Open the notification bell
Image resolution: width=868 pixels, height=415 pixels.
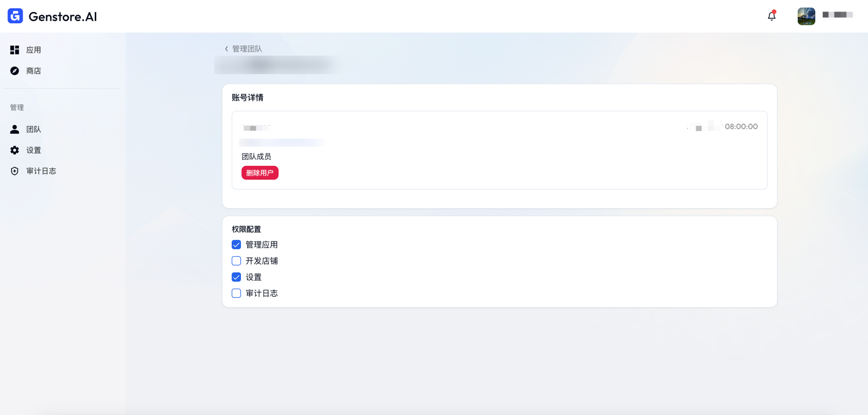[x=772, y=16]
